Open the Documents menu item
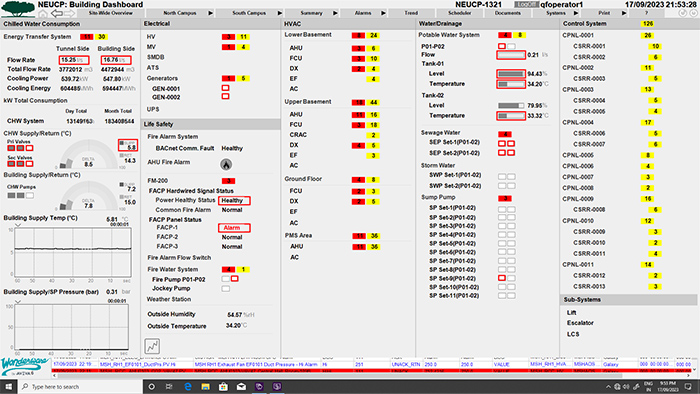700x394 pixels. (x=508, y=13)
